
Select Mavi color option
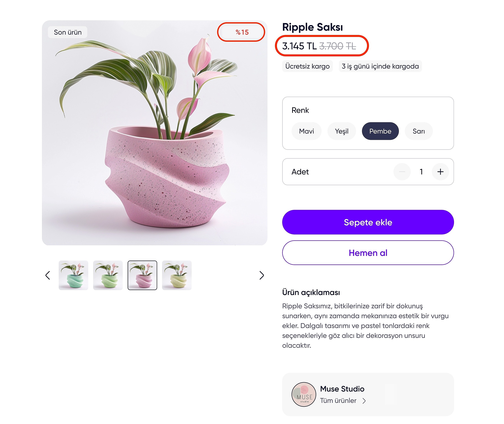(306, 131)
